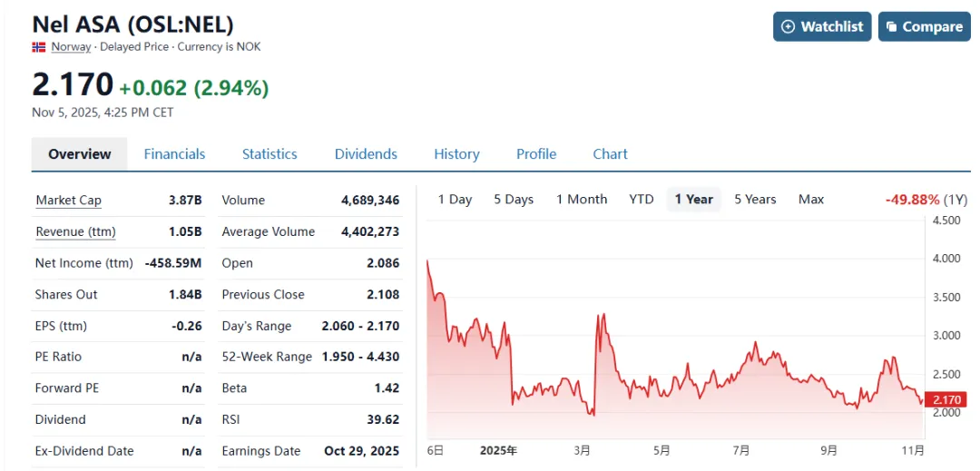
Task: Click the plus icon in Watchlist button
Action: click(x=789, y=26)
